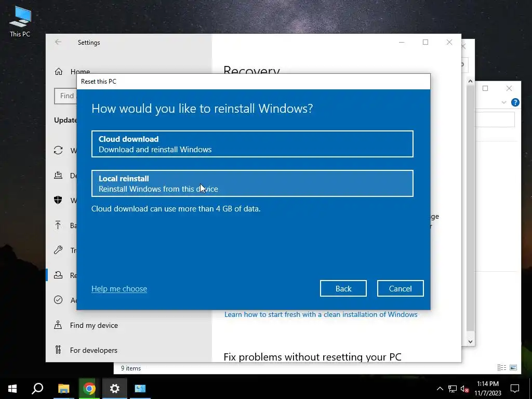Viewport: 532px width, 399px height.
Task: Open the Control Panel taskbar icon
Action: click(140, 389)
